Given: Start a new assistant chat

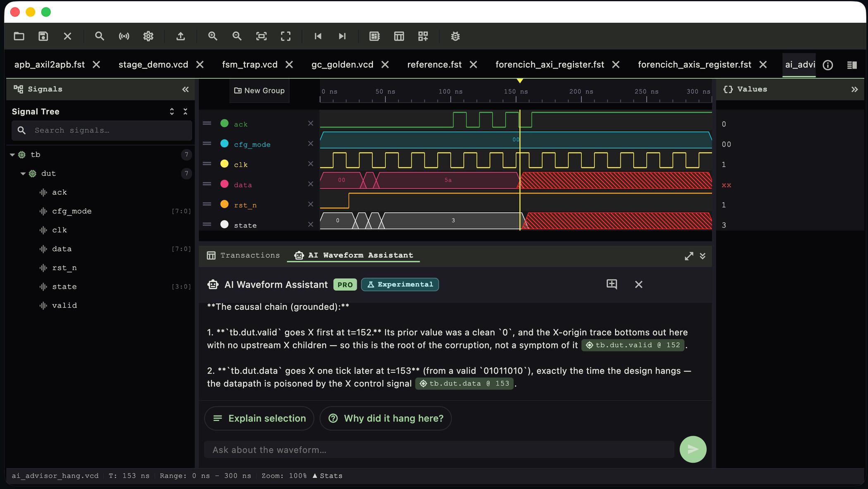Looking at the screenshot, I should (x=612, y=284).
